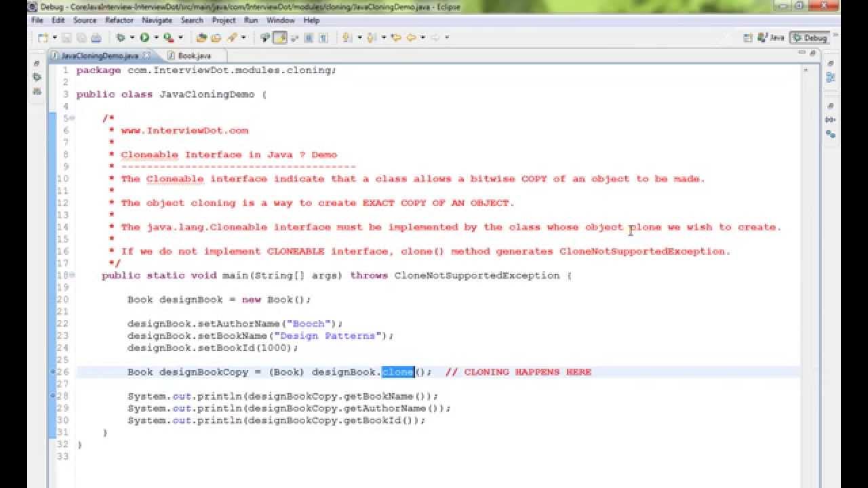Switch to Java perspective button
Image resolution: width=868 pixels, height=488 pixels.
click(x=772, y=38)
